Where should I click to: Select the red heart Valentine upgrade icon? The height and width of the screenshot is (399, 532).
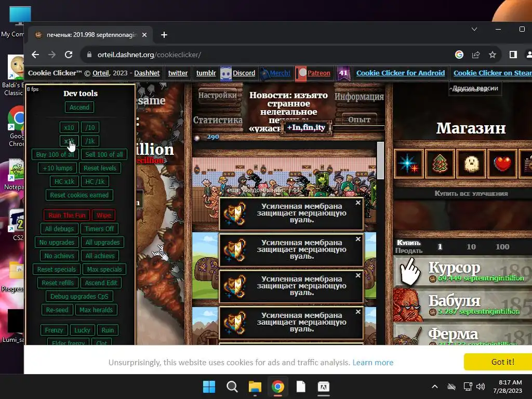[x=502, y=164]
